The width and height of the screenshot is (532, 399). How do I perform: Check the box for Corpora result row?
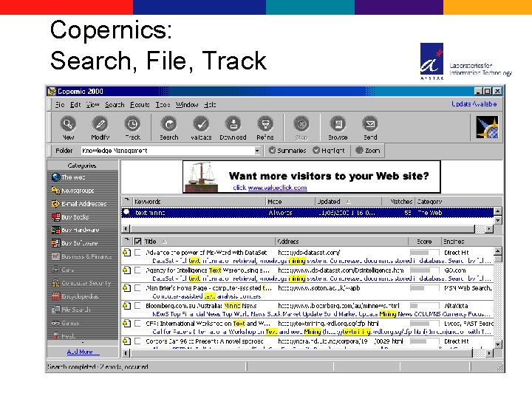pos(137,341)
